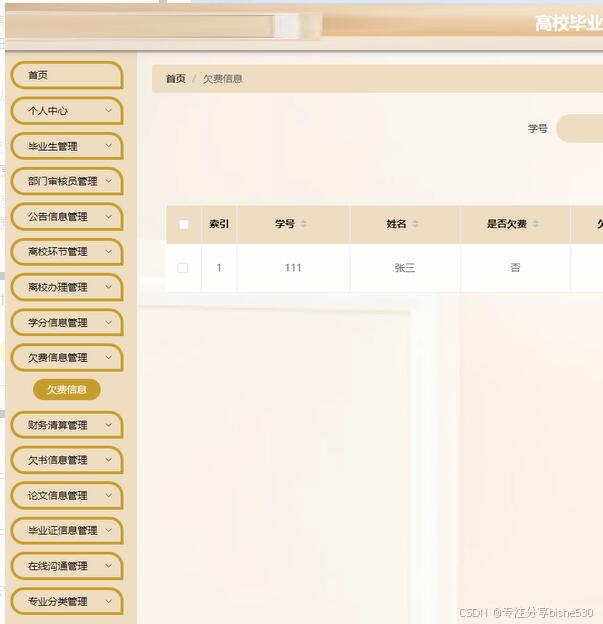Click the 是否欠费 cell showing 否
The image size is (603, 624).
pyautogui.click(x=515, y=268)
